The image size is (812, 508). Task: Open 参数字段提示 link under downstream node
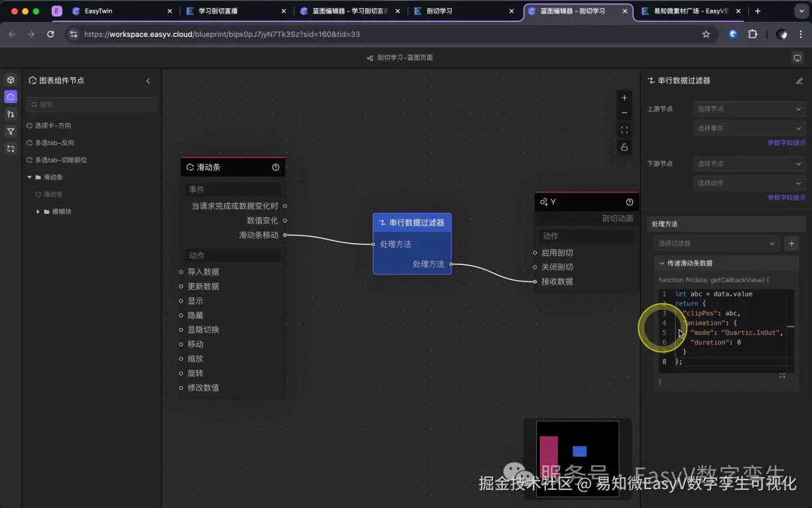point(786,197)
